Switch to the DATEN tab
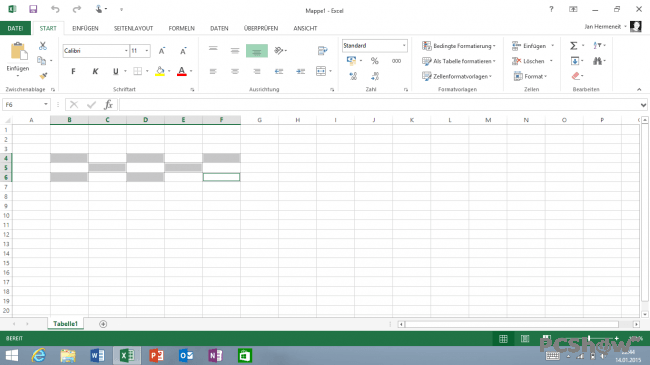The image size is (650, 365). pyautogui.click(x=219, y=28)
